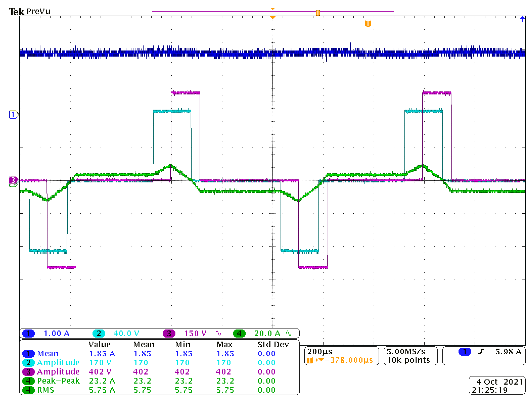Click the bandwidth limit icon next to 150 V
This screenshot has width=532, height=400.
(x=218, y=333)
